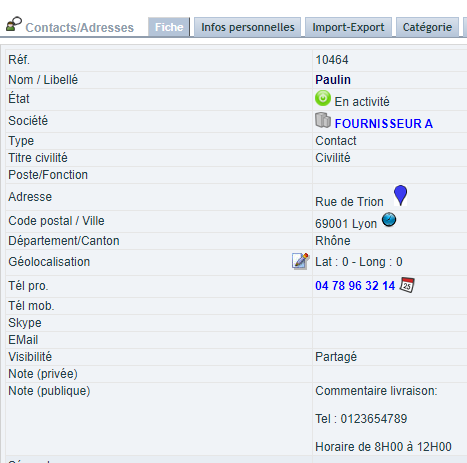Viewport: 467px width, 463px height.
Task: Open the FOURNISSEUR A company link
Action: [384, 124]
